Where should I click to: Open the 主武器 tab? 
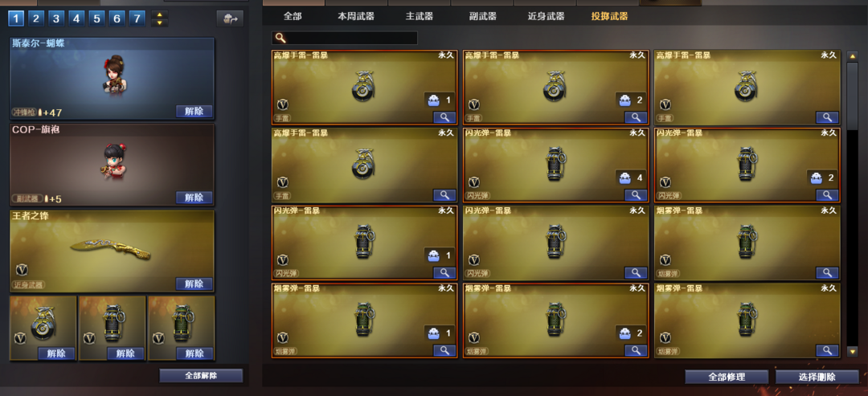[x=419, y=17]
